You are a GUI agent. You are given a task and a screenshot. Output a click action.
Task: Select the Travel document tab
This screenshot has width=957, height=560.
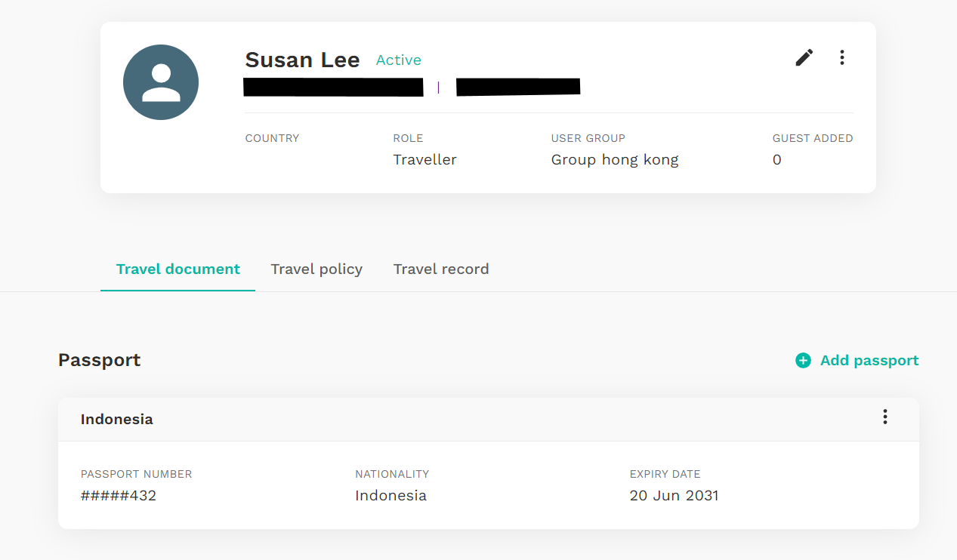click(178, 269)
